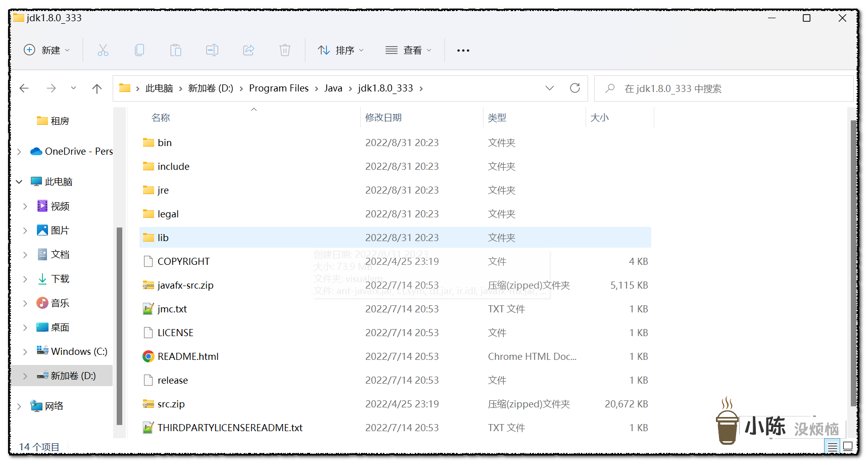This screenshot has width=868, height=464.
Task: Click the Cut scissors icon in toolbar
Action: coord(103,50)
